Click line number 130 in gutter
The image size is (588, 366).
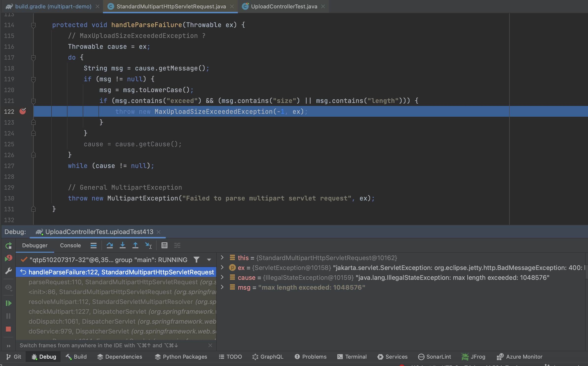click(9, 198)
